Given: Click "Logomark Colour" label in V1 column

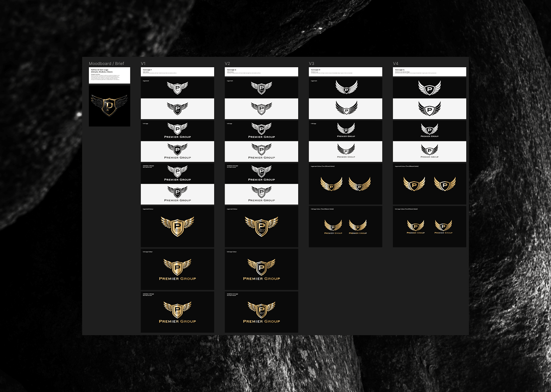Looking at the screenshot, I should 148,209.
